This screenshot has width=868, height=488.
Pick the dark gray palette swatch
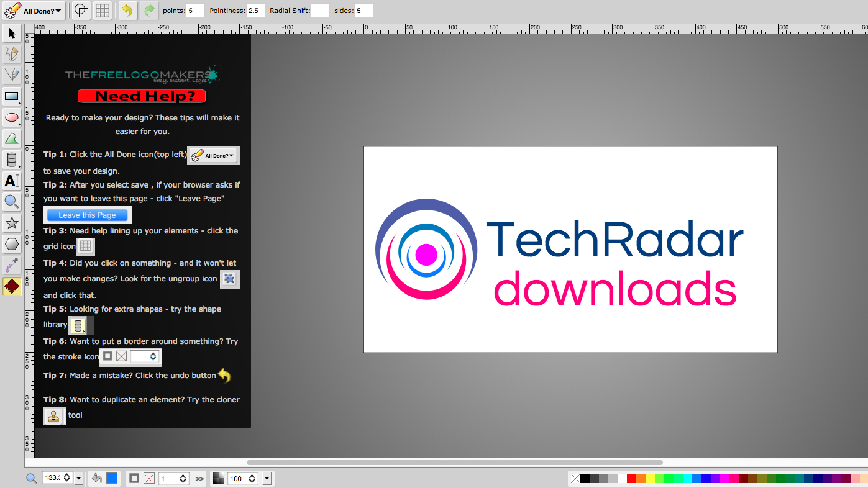(x=594, y=478)
